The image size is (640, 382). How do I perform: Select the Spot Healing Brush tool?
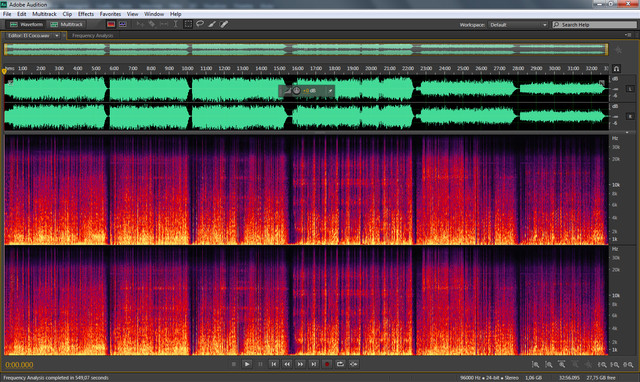pos(224,24)
